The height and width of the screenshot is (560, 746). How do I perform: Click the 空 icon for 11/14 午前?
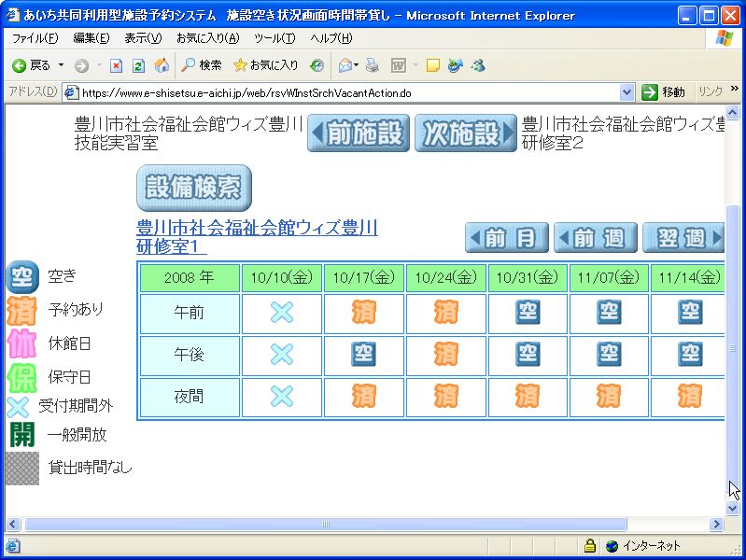(690, 312)
